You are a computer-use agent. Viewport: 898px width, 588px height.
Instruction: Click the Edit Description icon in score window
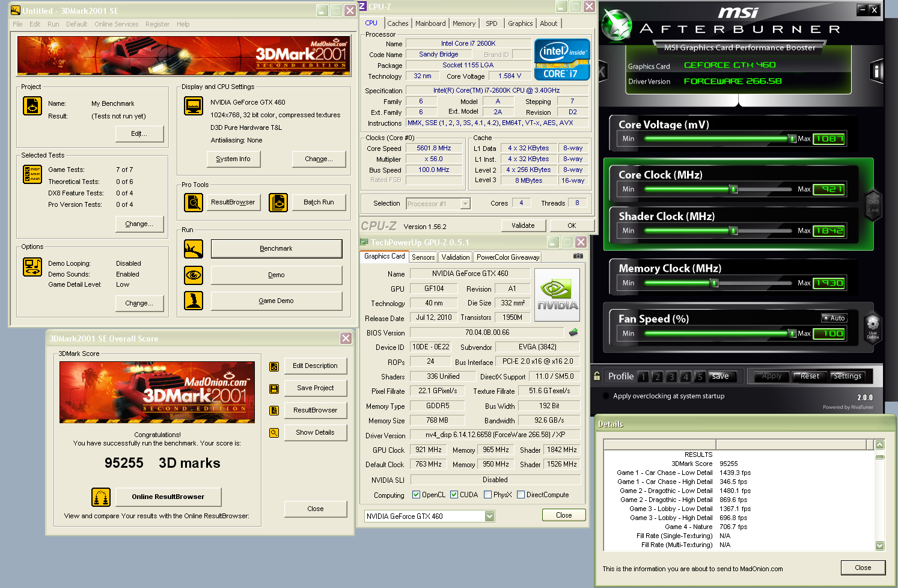click(274, 366)
